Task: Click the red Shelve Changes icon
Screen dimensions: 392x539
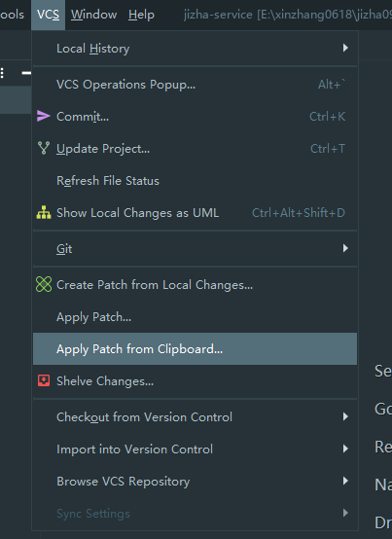Action: click(44, 380)
